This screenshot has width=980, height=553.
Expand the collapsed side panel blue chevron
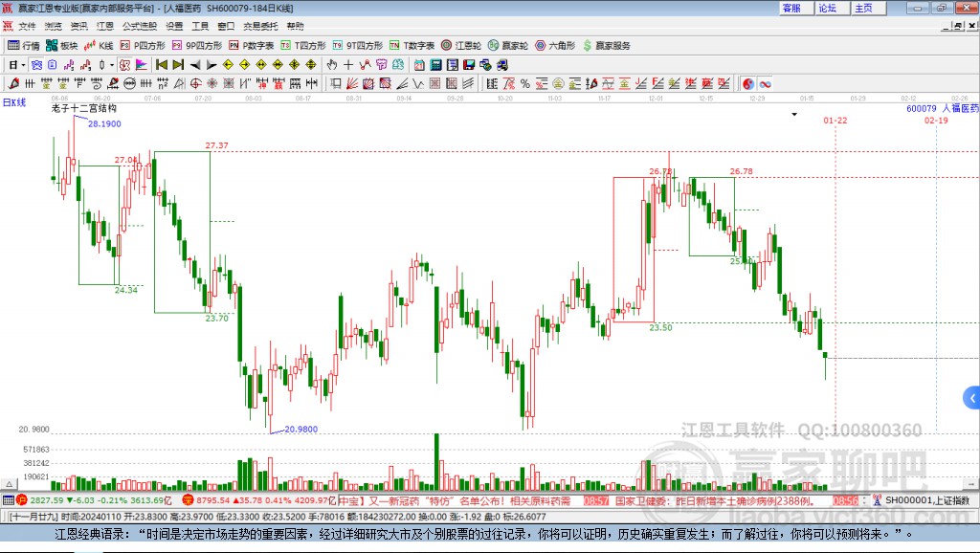pos(972,398)
